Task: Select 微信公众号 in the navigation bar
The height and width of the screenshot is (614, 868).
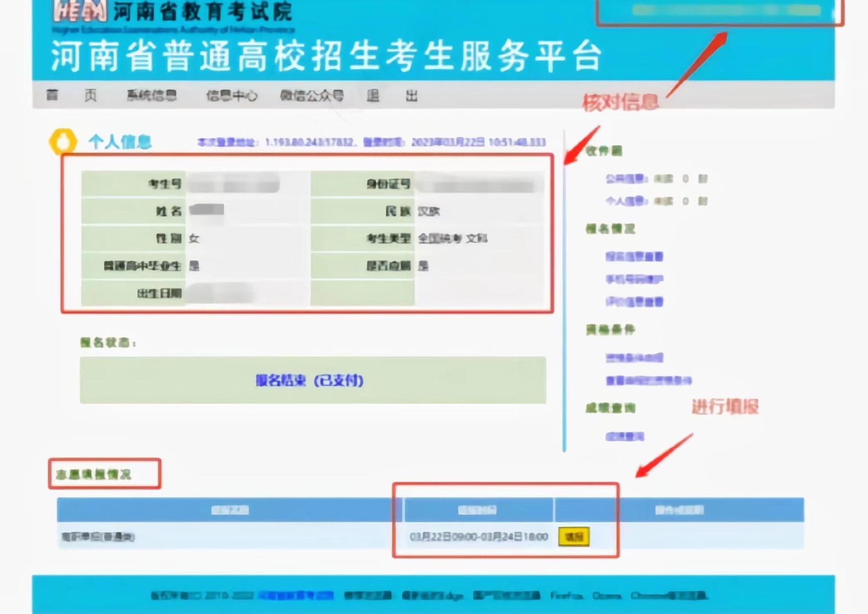Action: tap(311, 96)
